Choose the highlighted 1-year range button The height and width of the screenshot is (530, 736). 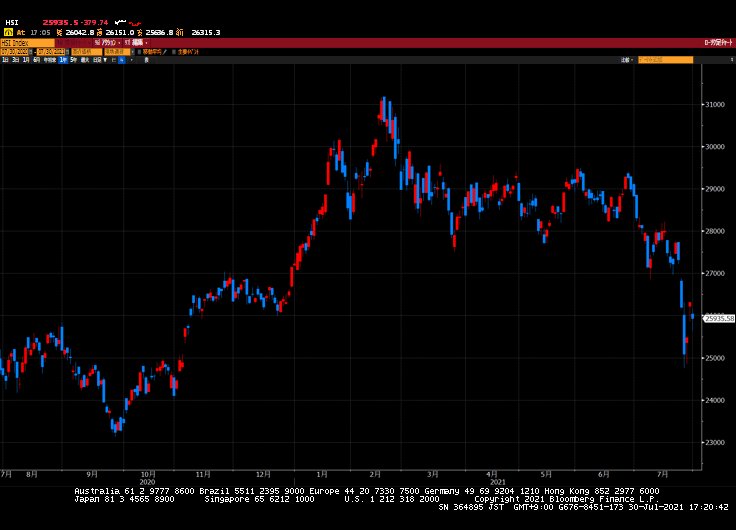tap(62, 60)
